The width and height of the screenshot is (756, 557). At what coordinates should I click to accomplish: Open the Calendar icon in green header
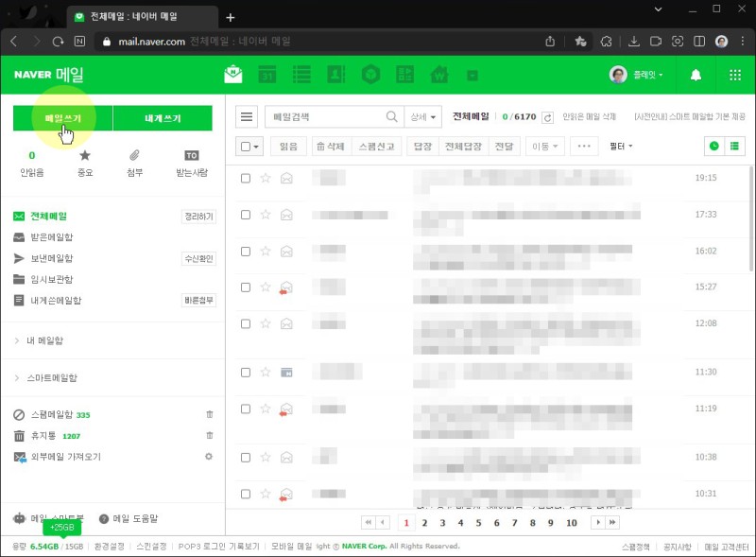267,75
